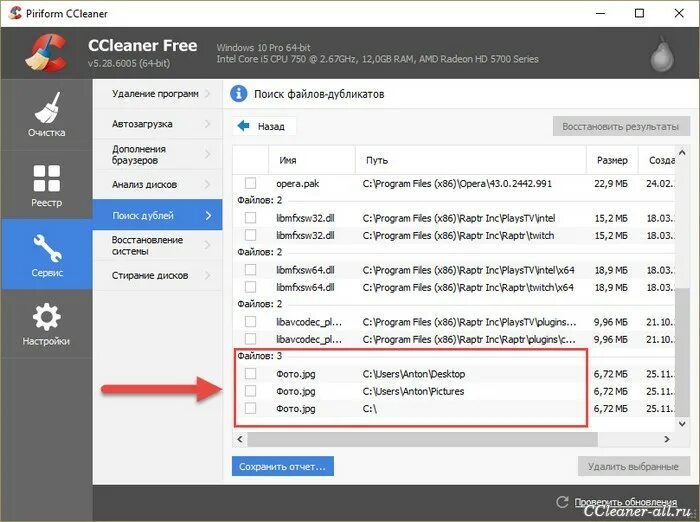The width and height of the screenshot is (700, 522).
Task: Maximize the CCleaner window
Action: tap(639, 13)
